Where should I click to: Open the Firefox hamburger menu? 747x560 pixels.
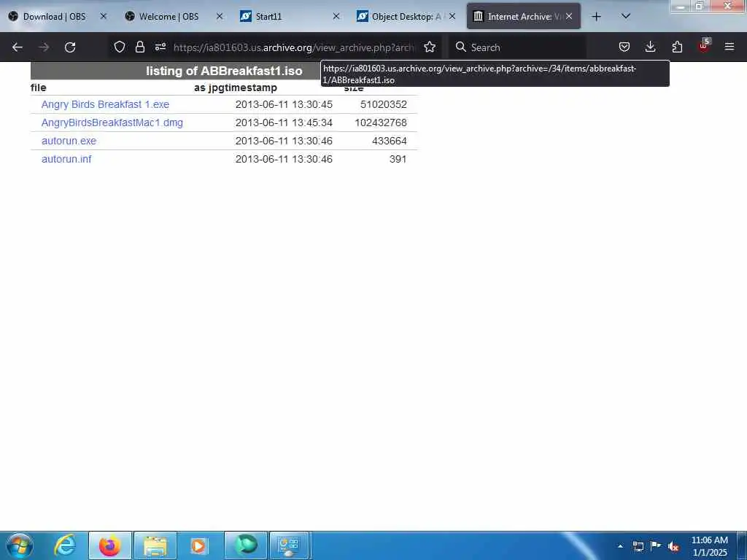729,47
